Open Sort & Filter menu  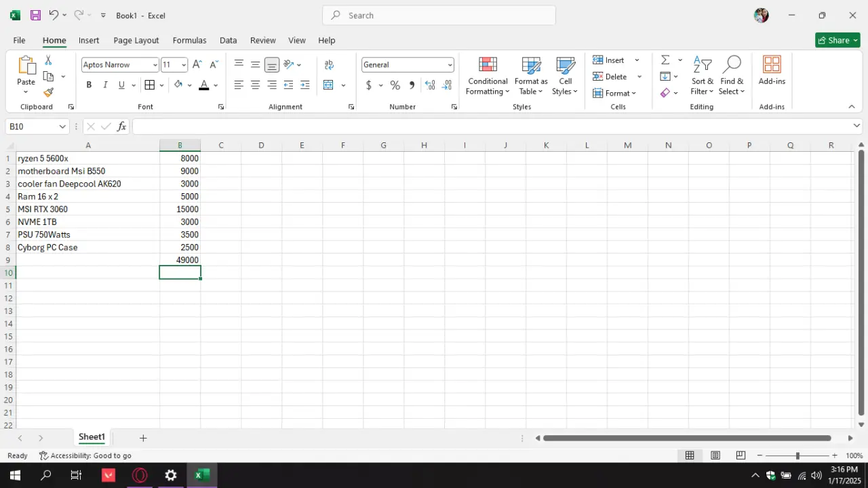coord(702,76)
